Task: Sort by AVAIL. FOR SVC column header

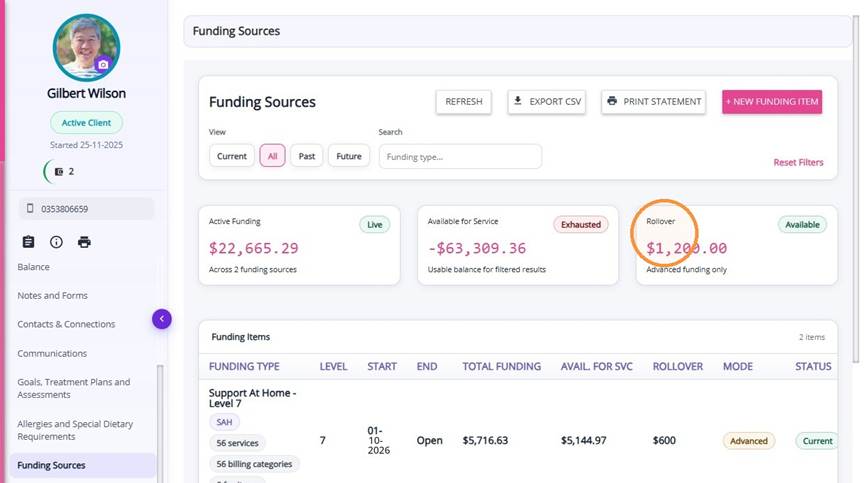Action: click(x=597, y=366)
